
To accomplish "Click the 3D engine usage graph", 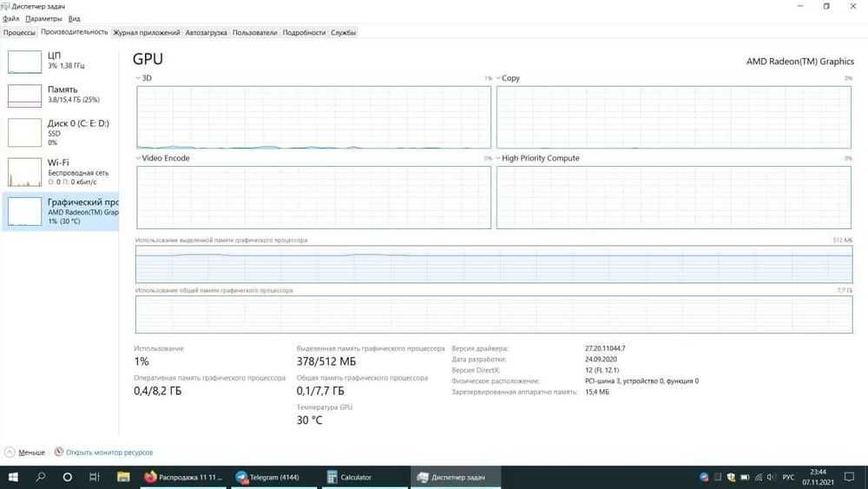I will [313, 117].
